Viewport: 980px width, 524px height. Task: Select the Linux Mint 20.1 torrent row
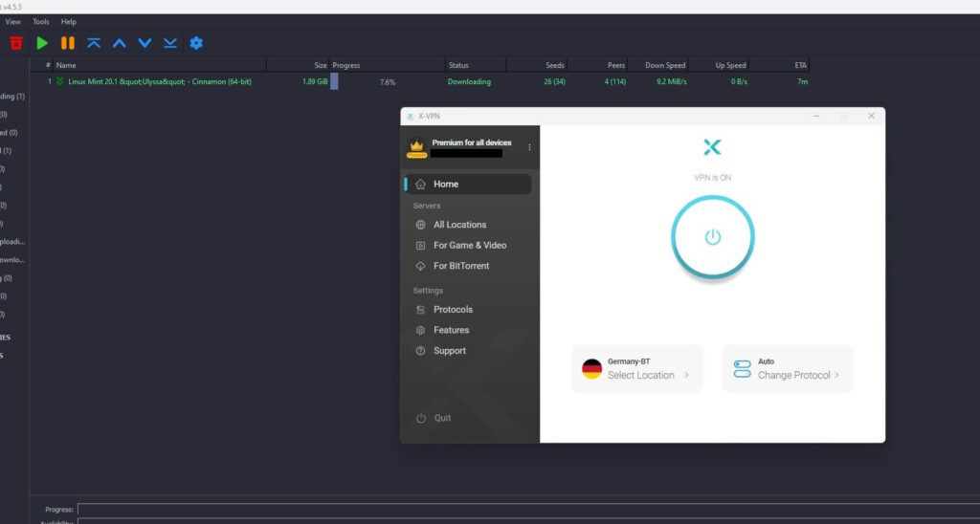tap(420, 82)
